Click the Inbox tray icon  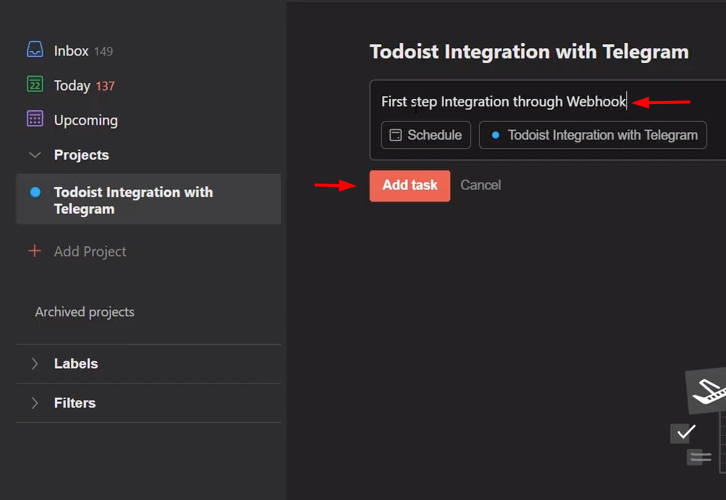[35, 49]
